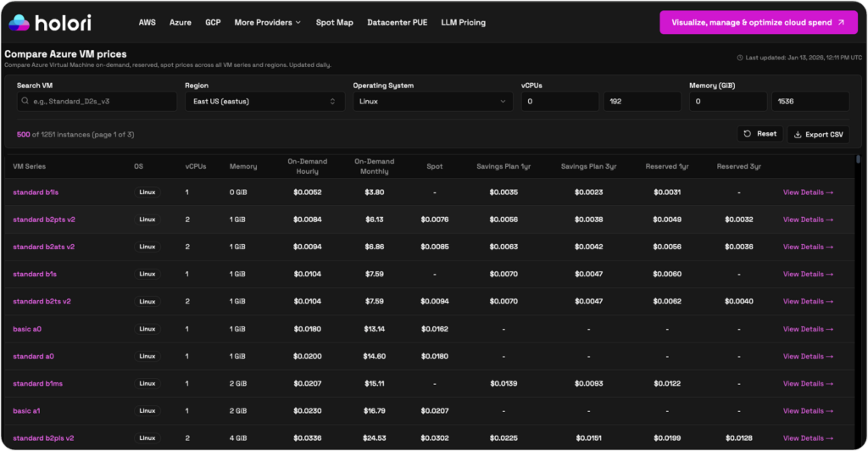
Task: Open the Operating System dropdown showing Linux
Action: click(x=433, y=101)
